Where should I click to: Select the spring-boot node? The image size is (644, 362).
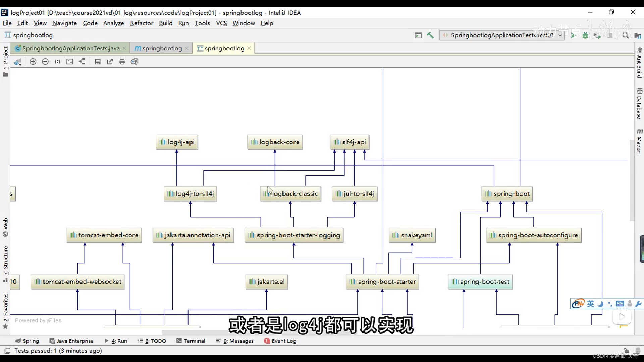(x=507, y=194)
